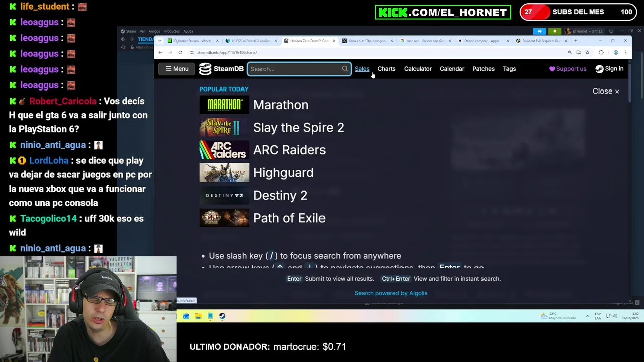Expand the system tray hidden icons chevron
Screen dimensions: 644x362
coord(587,316)
